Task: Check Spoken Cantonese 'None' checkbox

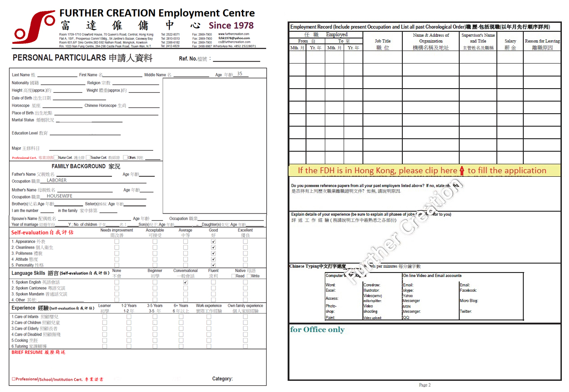Action: [x=117, y=288]
